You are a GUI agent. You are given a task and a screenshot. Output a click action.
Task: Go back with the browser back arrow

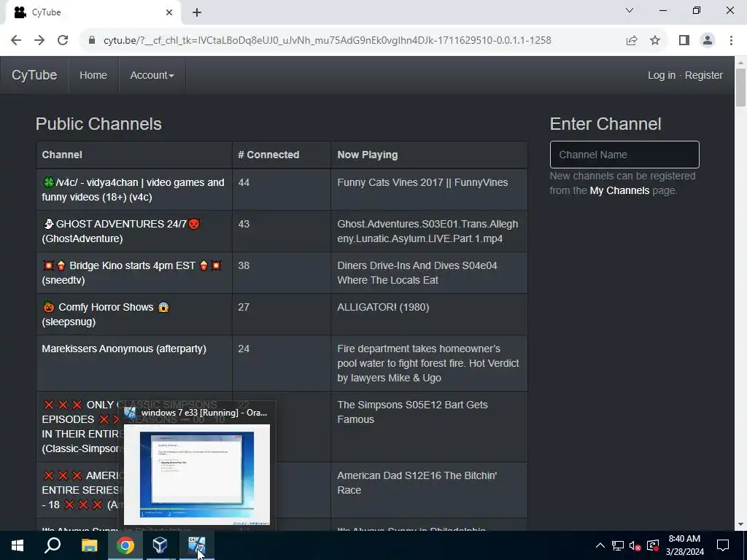coord(16,41)
